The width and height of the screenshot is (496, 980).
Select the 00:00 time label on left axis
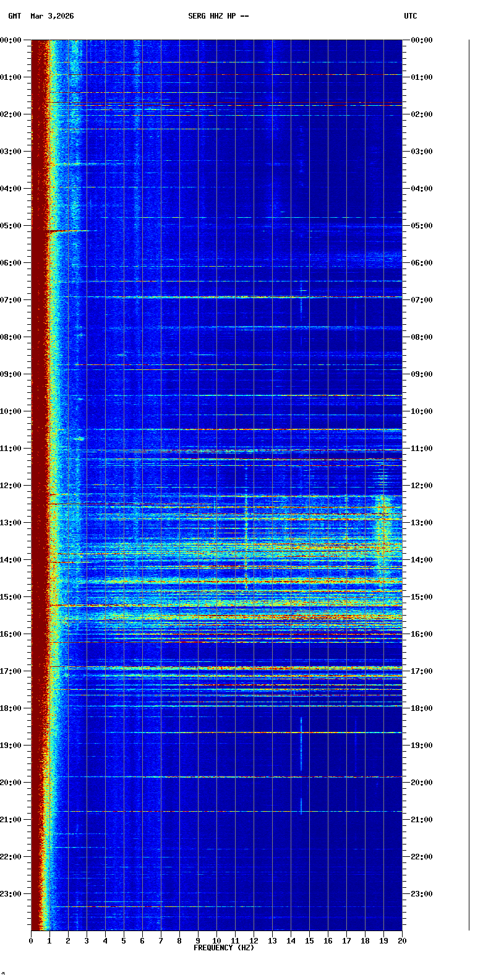pos(11,40)
